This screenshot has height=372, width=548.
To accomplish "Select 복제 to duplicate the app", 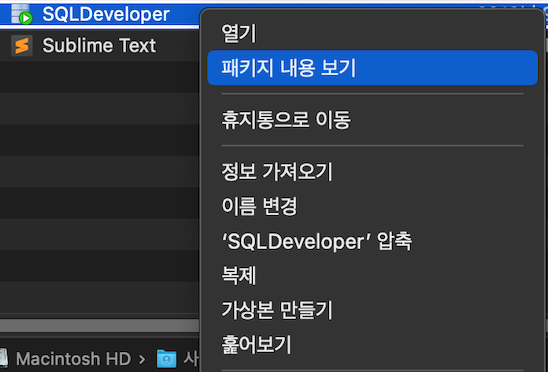I will click(372, 276).
